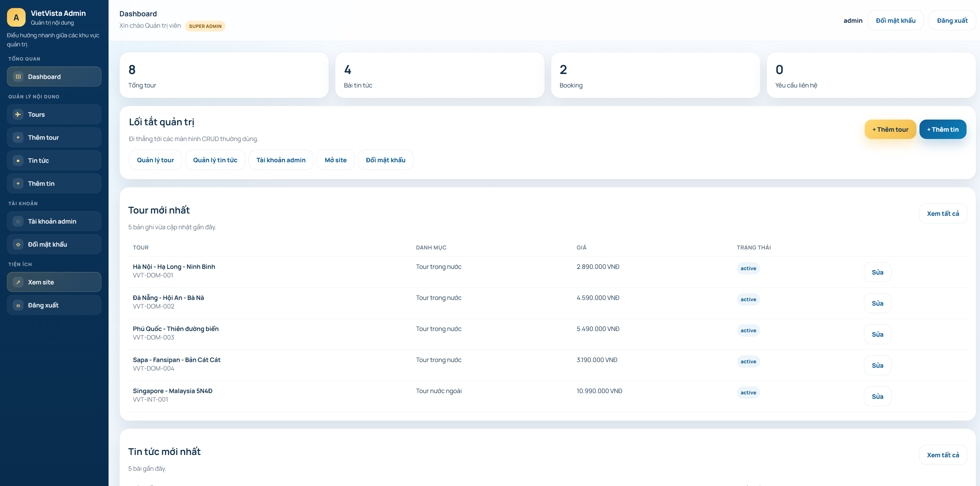Click Đăng xuất button in top header
Image resolution: width=980 pixels, height=486 pixels.
(x=952, y=20)
